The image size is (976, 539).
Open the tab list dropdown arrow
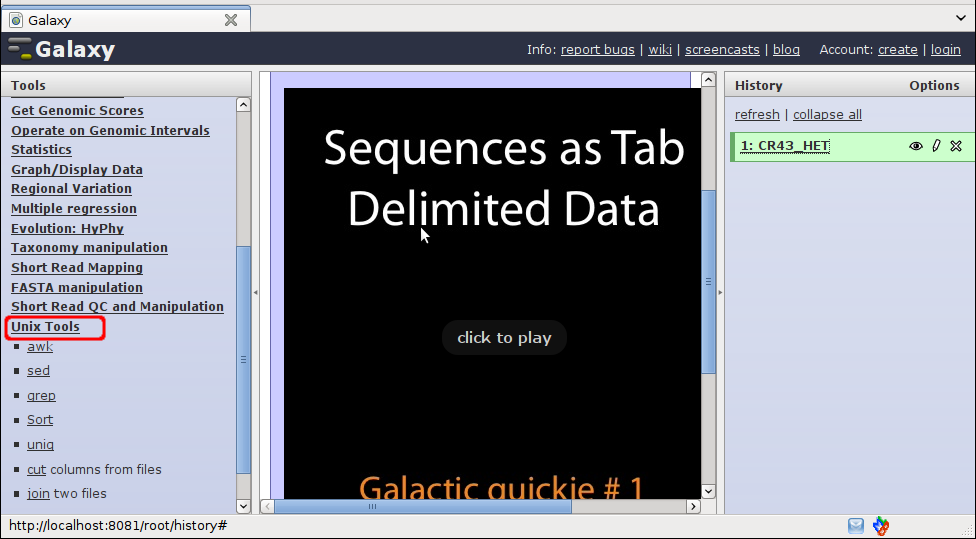click(960, 17)
